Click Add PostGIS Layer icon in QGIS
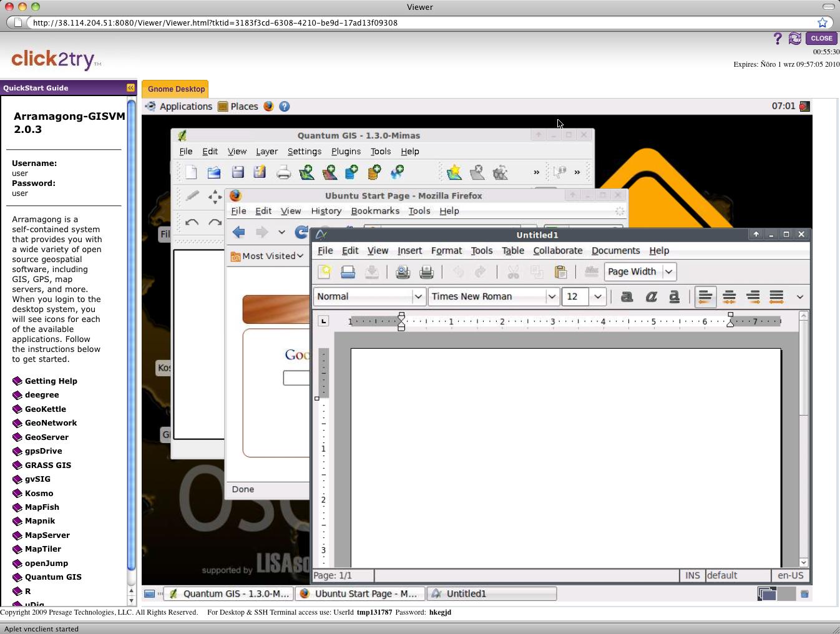 point(351,172)
